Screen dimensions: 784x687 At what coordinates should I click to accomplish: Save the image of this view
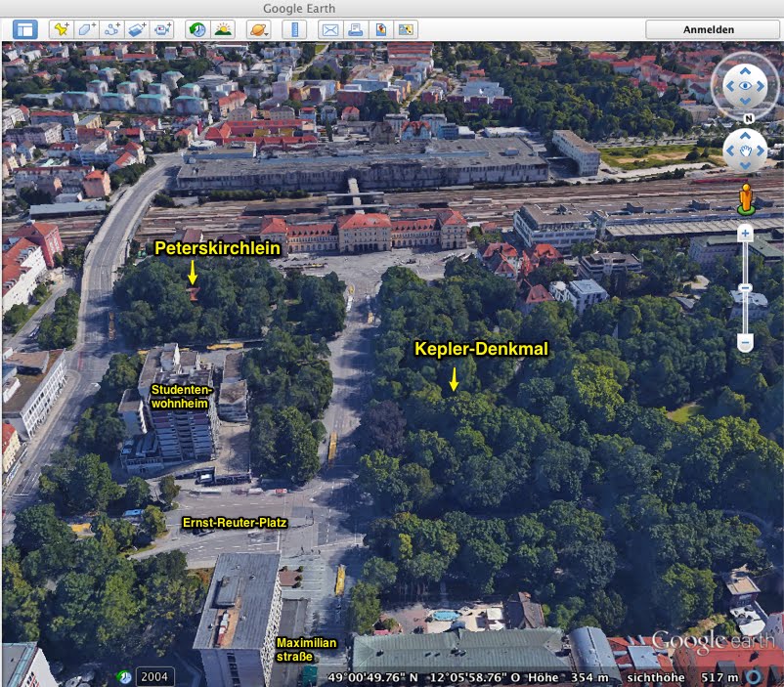click(381, 29)
